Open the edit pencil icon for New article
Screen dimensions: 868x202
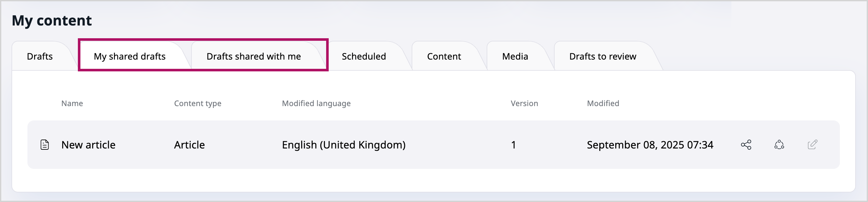[813, 145]
